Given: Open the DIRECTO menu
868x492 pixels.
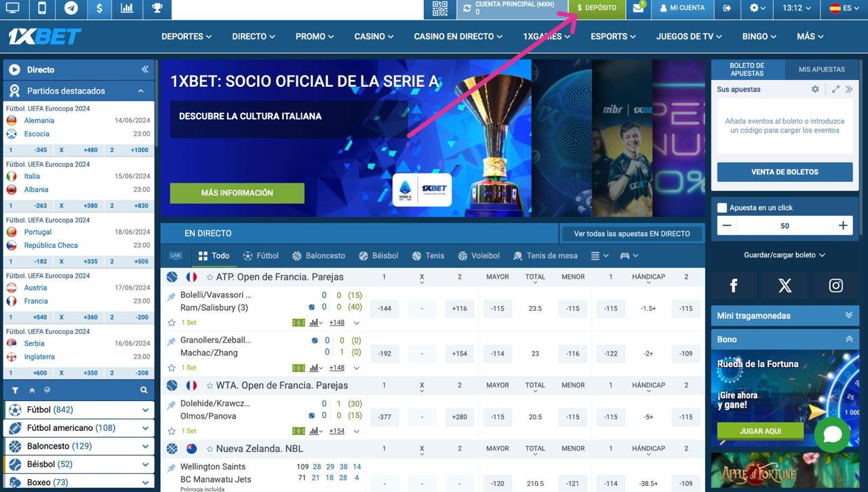Looking at the screenshot, I should click(x=254, y=37).
